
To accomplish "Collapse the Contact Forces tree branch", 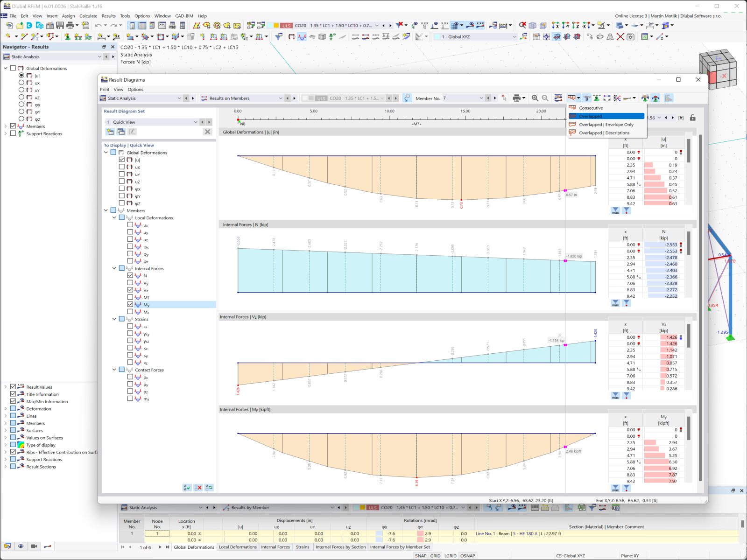I will [114, 370].
